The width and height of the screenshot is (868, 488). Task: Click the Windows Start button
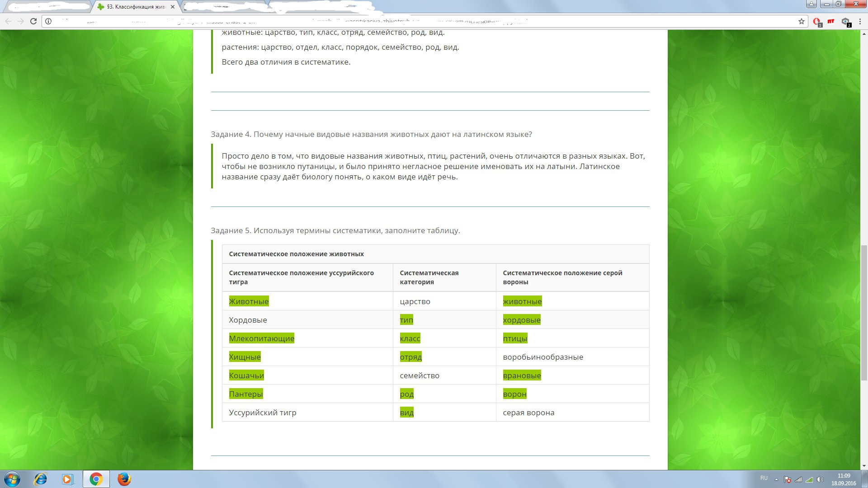click(x=12, y=479)
